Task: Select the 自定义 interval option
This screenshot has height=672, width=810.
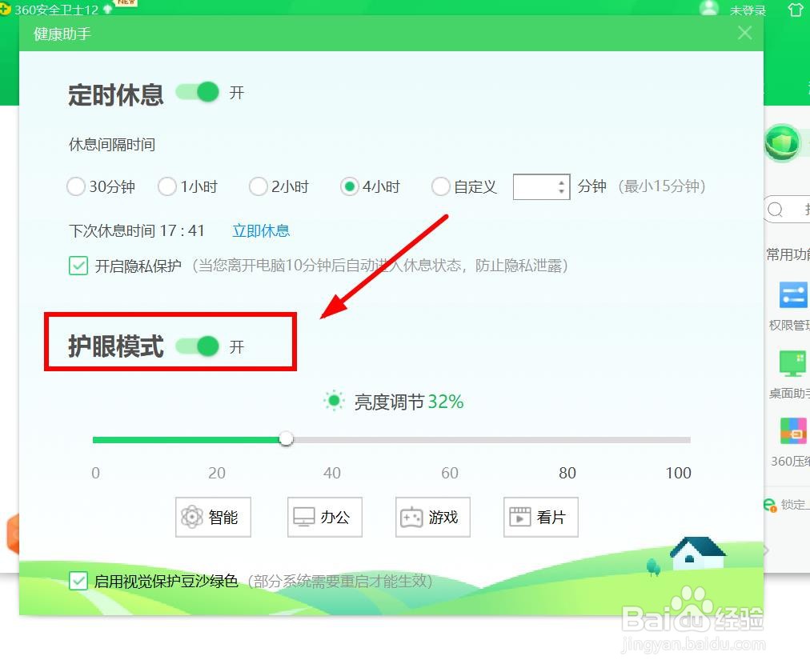Action: click(441, 186)
